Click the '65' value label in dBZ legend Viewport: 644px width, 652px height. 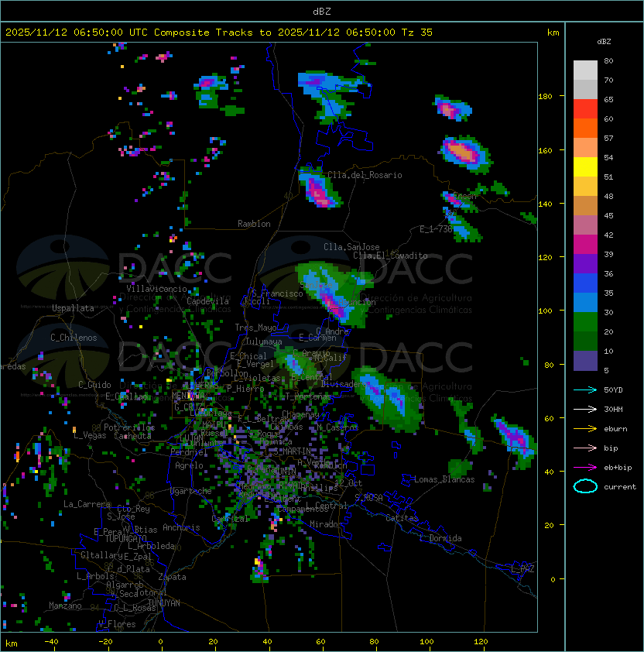click(608, 99)
